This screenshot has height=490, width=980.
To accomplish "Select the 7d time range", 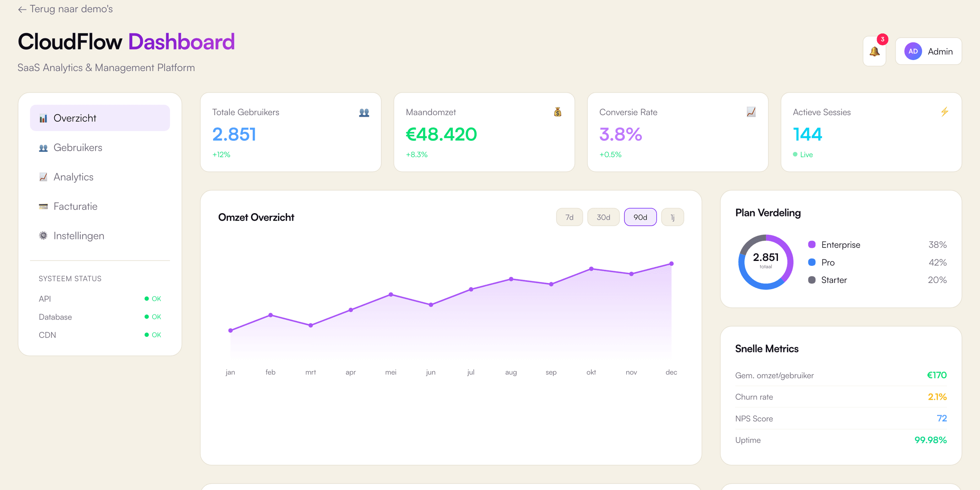I will click(x=570, y=217).
